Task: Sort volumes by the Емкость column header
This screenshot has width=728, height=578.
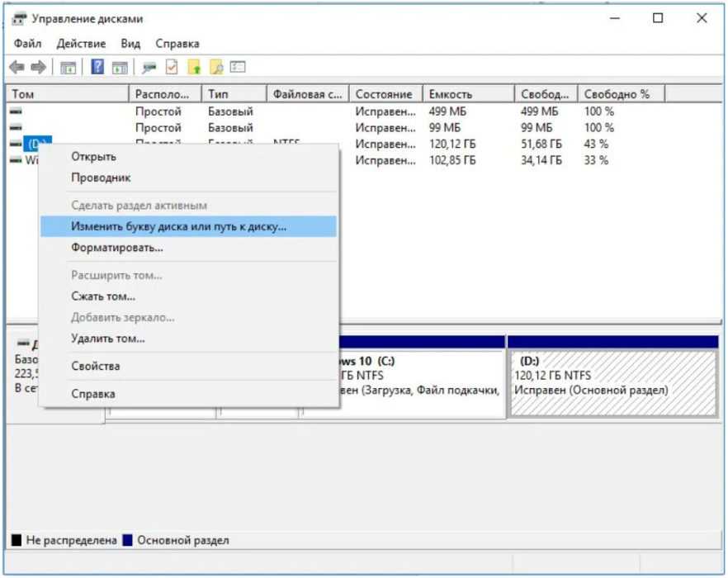Action: click(x=451, y=94)
